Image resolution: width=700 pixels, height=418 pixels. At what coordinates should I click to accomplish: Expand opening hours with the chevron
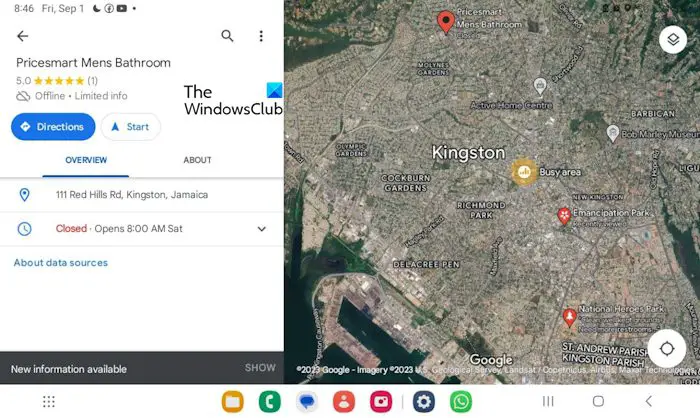click(x=262, y=229)
